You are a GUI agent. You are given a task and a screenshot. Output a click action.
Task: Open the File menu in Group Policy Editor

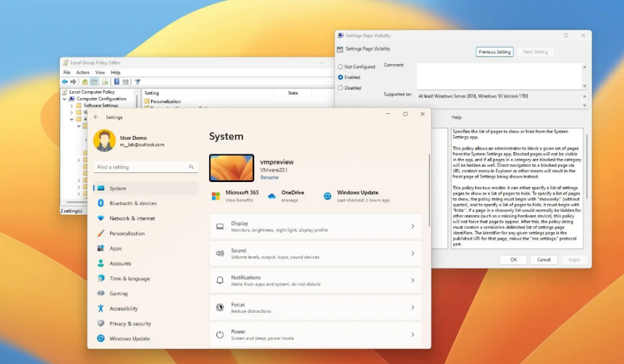click(x=67, y=72)
